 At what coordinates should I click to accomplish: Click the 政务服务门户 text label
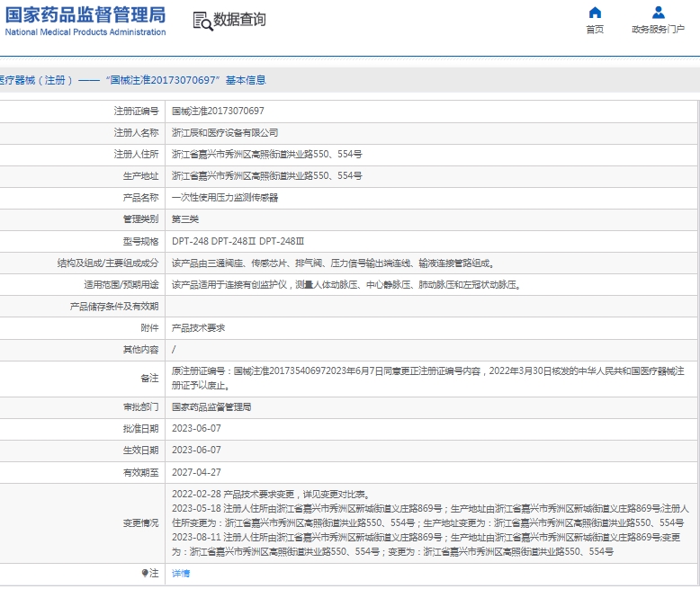click(658, 30)
